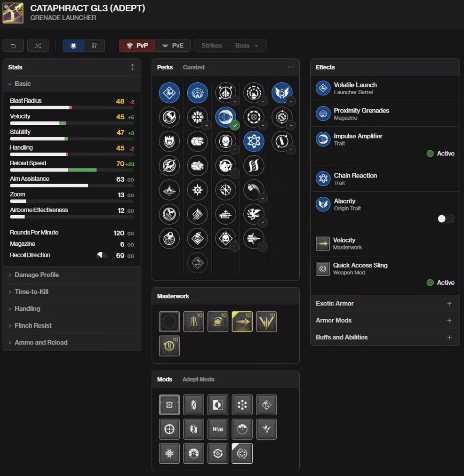This screenshot has height=476, width=464.
Task: Select the PvE mode button
Action: pos(173,46)
